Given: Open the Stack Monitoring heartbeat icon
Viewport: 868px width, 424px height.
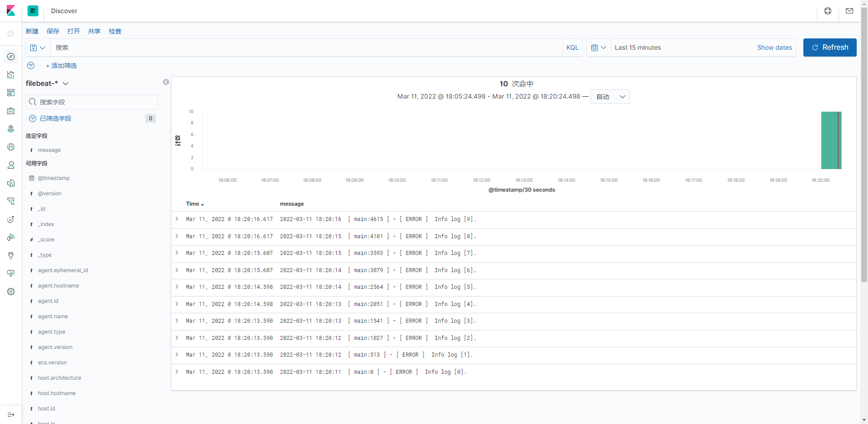Looking at the screenshot, I should pos(11,273).
